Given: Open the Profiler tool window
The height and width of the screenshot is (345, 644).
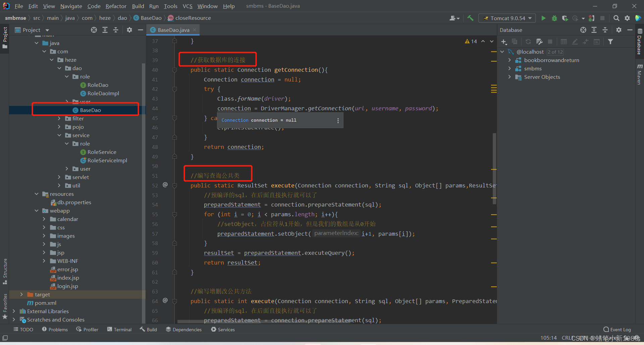Looking at the screenshot, I should coord(87,330).
